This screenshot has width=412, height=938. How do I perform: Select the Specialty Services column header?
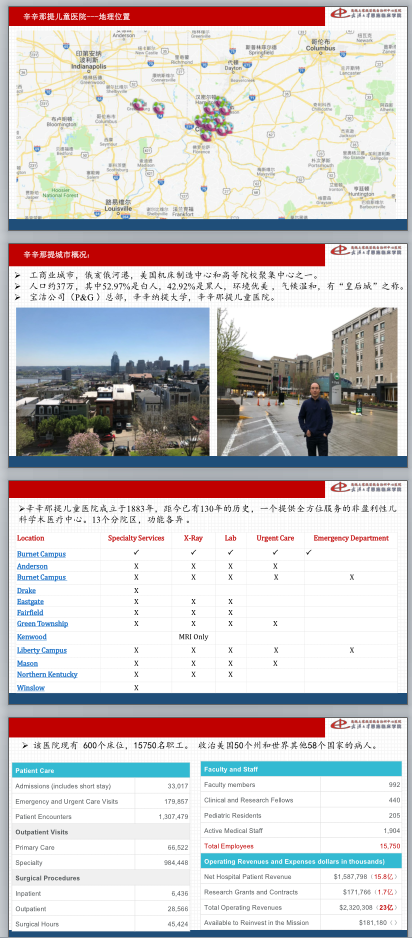coord(136,538)
